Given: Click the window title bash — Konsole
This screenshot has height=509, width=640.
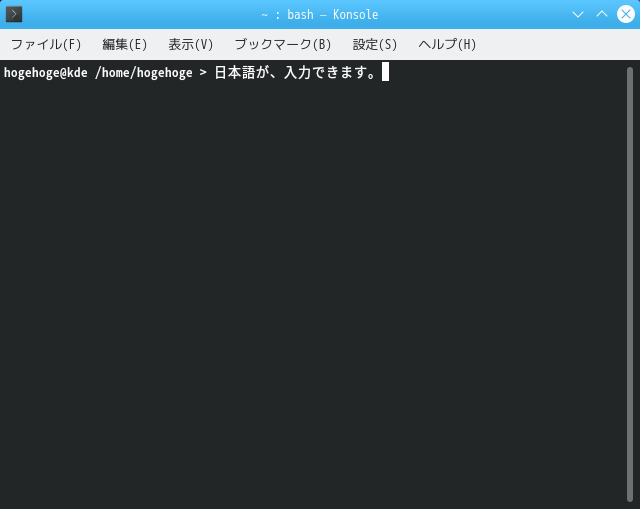Looking at the screenshot, I should 332,15.
